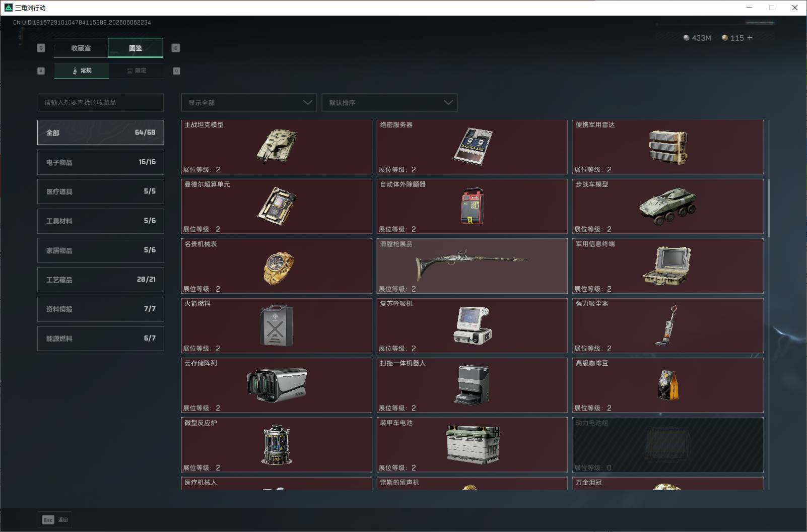Switch to the 收藏室 tab
The width and height of the screenshot is (807, 532).
(81, 48)
